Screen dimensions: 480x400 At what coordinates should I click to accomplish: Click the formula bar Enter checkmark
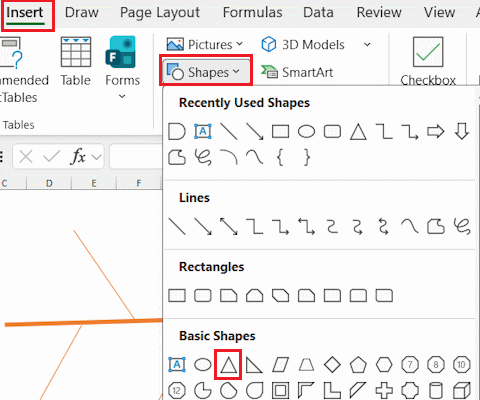[x=51, y=156]
